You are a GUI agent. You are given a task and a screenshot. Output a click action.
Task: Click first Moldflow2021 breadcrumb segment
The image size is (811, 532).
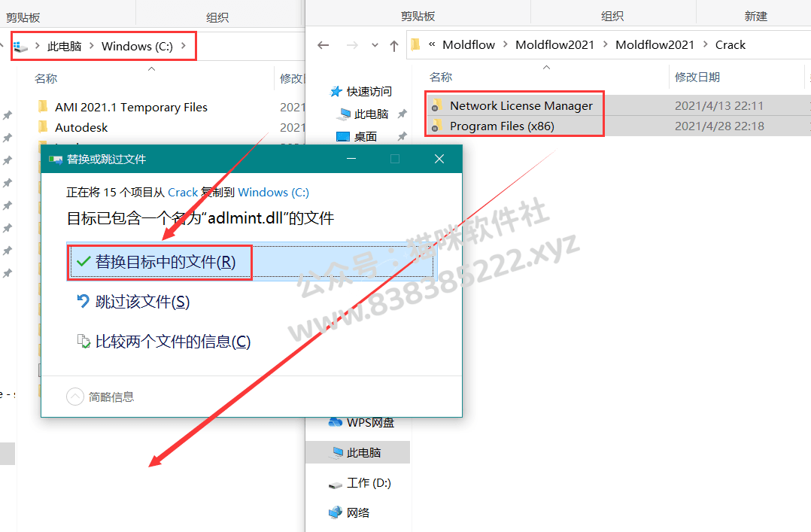555,45
